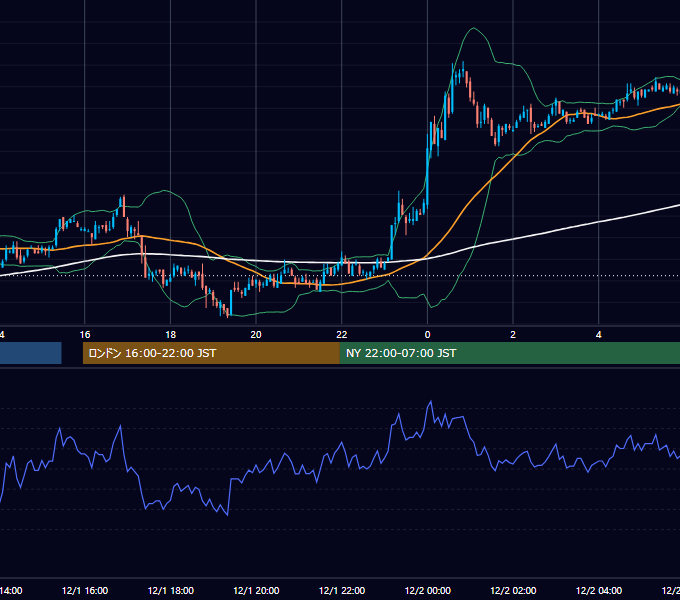This screenshot has height=600, width=680.
Task: Click the '16' hour label on upper axis
Action: (x=85, y=335)
